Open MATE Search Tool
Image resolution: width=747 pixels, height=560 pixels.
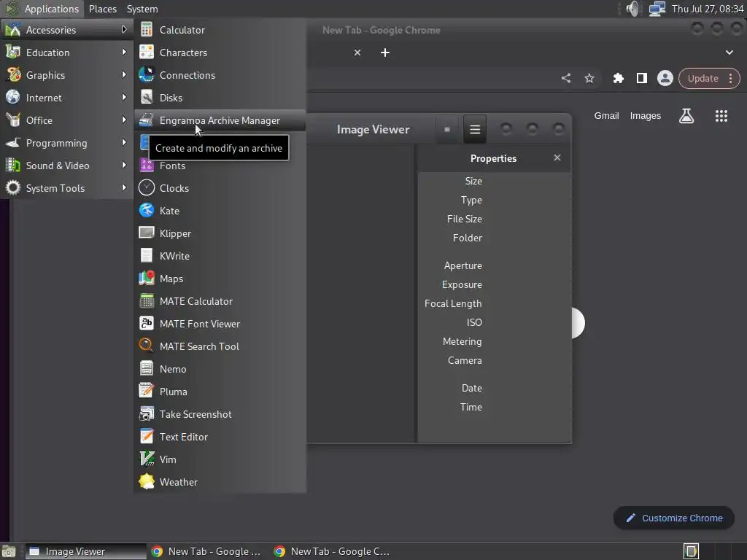click(x=220, y=346)
